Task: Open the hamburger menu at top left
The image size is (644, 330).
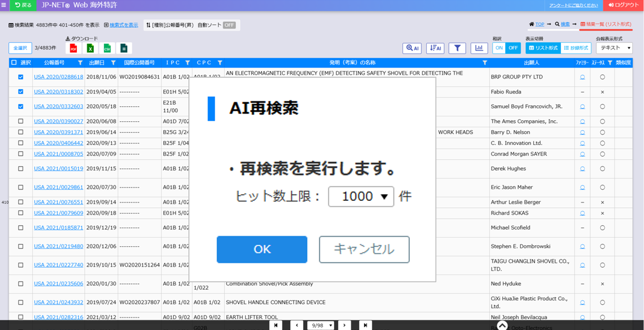Action: pos(4,5)
